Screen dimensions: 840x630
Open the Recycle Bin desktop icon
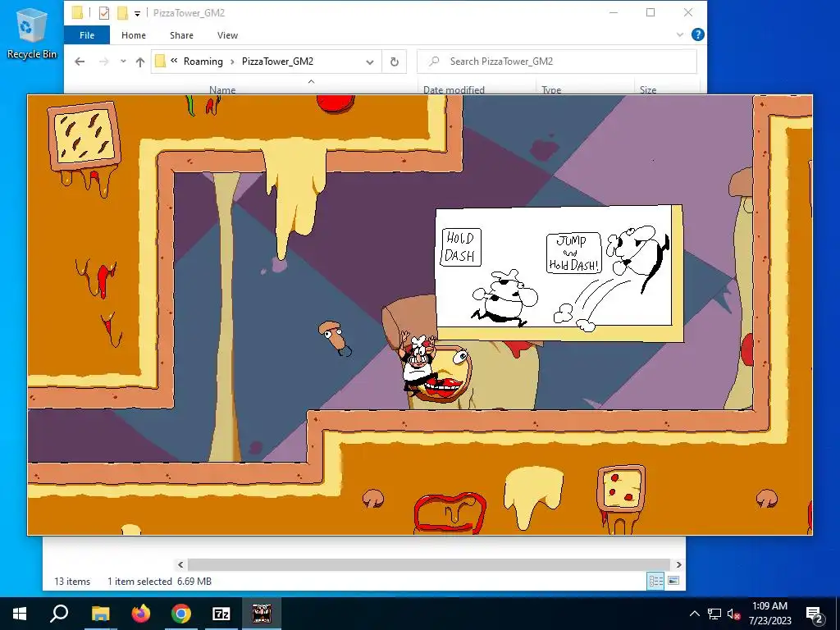[32, 33]
